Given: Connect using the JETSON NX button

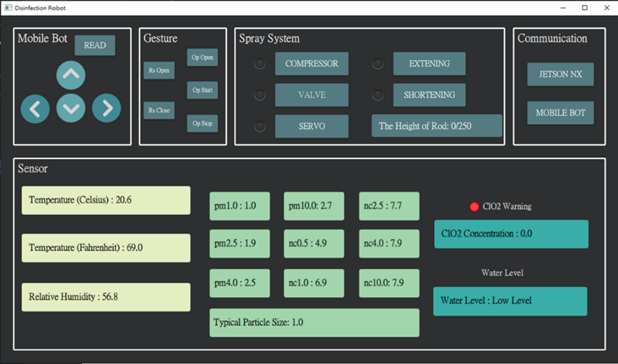Looking at the screenshot, I should (x=560, y=74).
